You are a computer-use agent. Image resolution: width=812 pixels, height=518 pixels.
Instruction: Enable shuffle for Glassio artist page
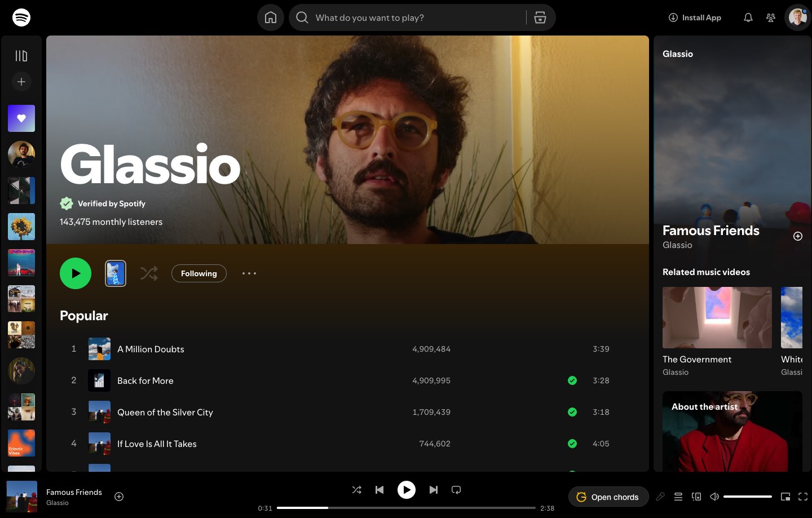point(149,273)
